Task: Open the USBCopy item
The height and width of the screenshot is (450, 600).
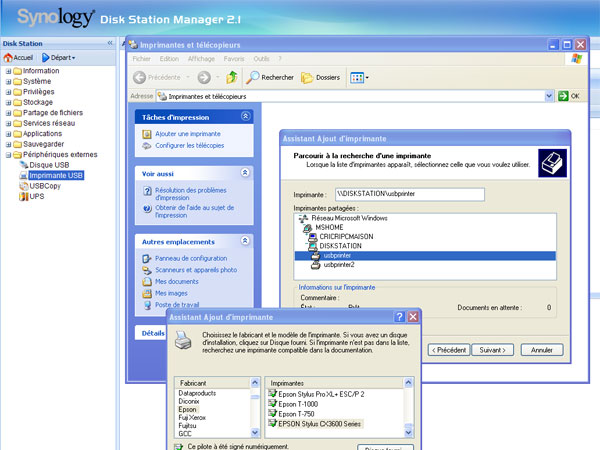Action: click(45, 186)
